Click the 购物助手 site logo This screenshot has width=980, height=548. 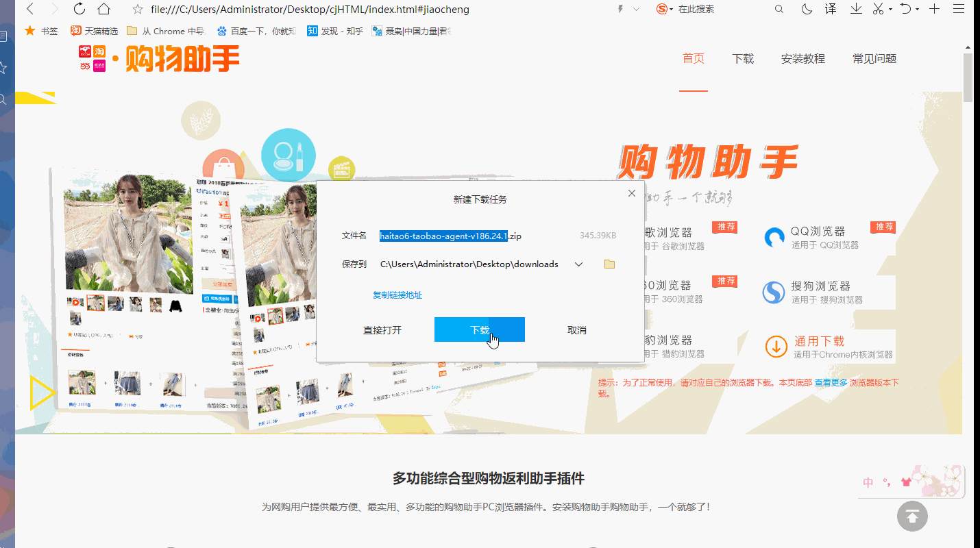(x=159, y=59)
